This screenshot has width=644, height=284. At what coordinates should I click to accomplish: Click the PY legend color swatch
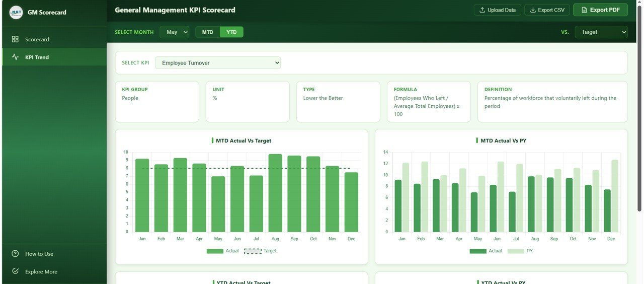coord(515,251)
